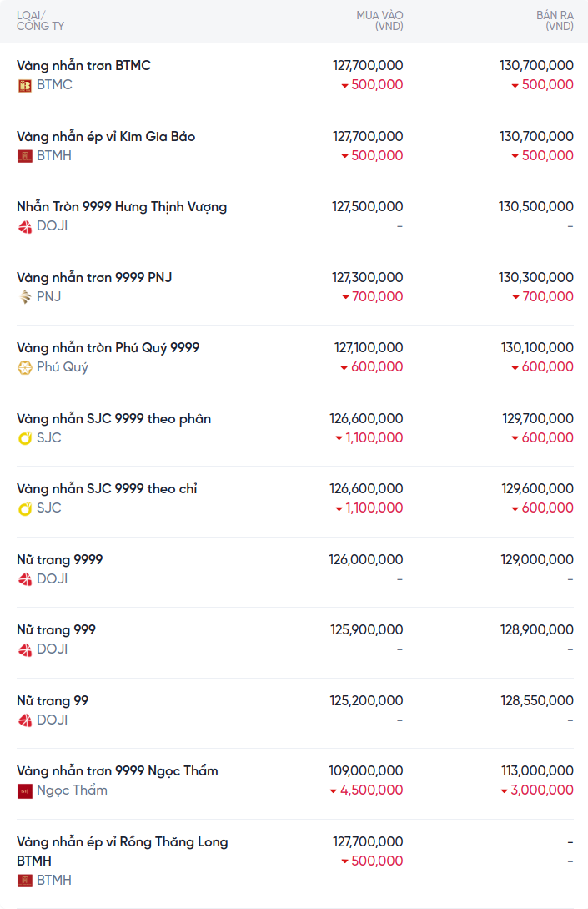Viewport: 588px width, 909px height.
Task: Click the BTMC company logo icon
Action: [24, 86]
